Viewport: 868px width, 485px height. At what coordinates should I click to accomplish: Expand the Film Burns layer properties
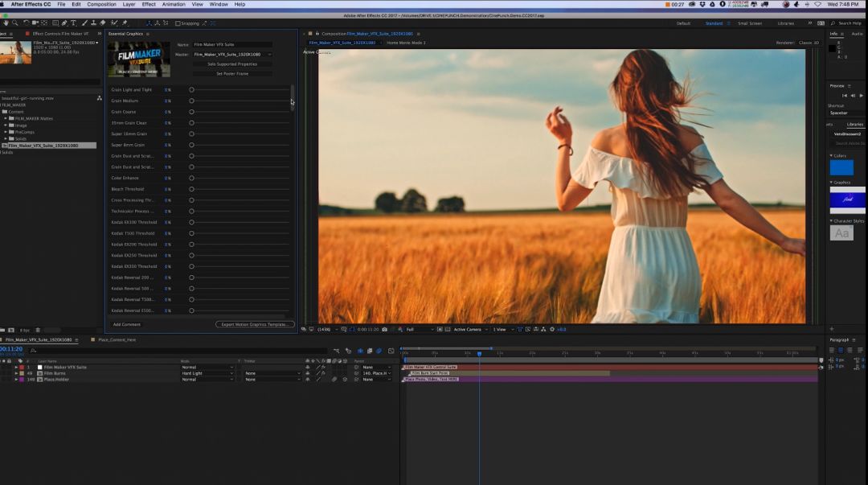point(16,373)
